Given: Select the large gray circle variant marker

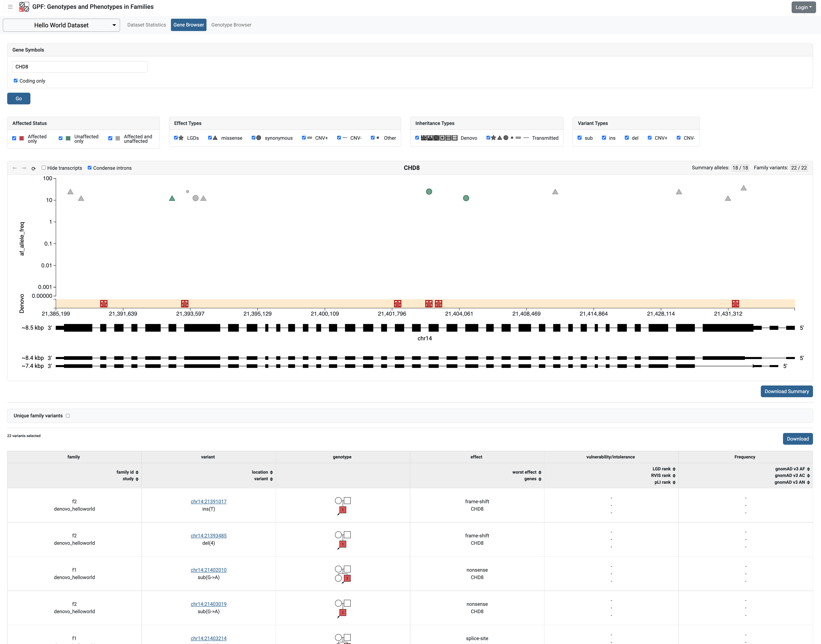Looking at the screenshot, I should pyautogui.click(x=195, y=198).
